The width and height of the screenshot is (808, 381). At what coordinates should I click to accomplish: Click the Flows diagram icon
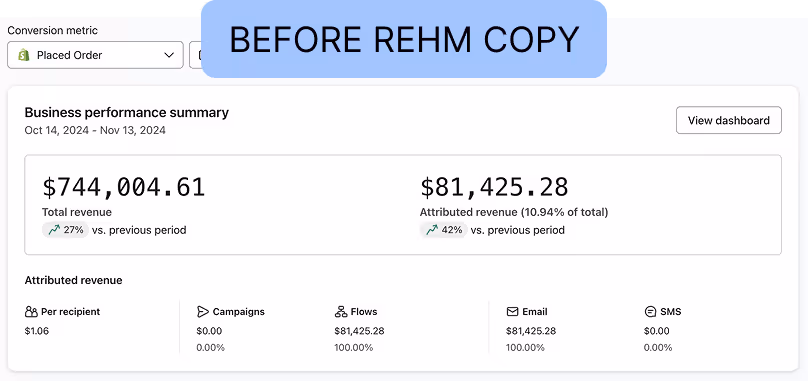point(341,312)
